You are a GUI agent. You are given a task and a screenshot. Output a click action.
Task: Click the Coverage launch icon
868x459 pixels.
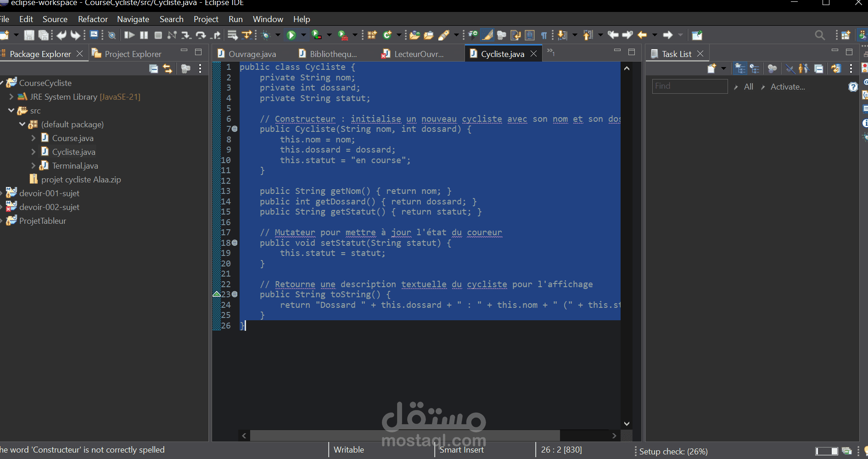[317, 35]
